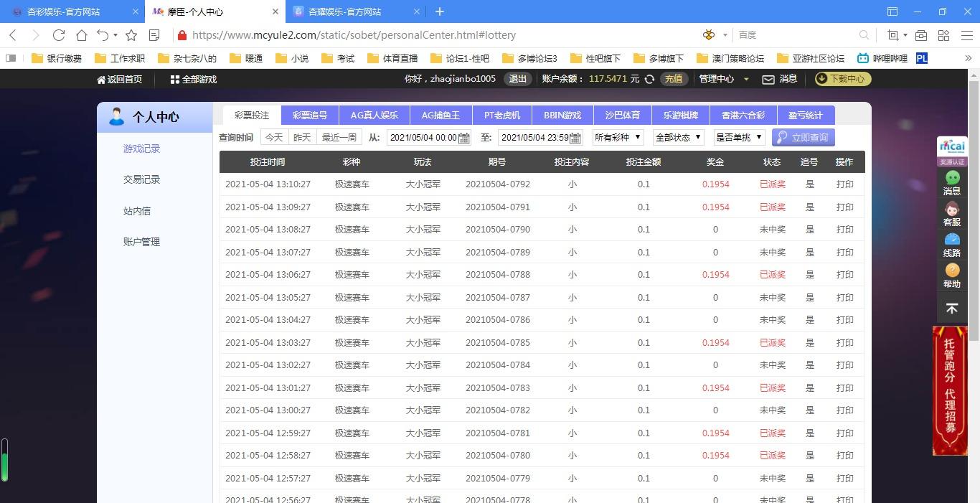980x503 pixels.
Task: Switch to the 沙巴体育 tab
Action: coord(622,115)
